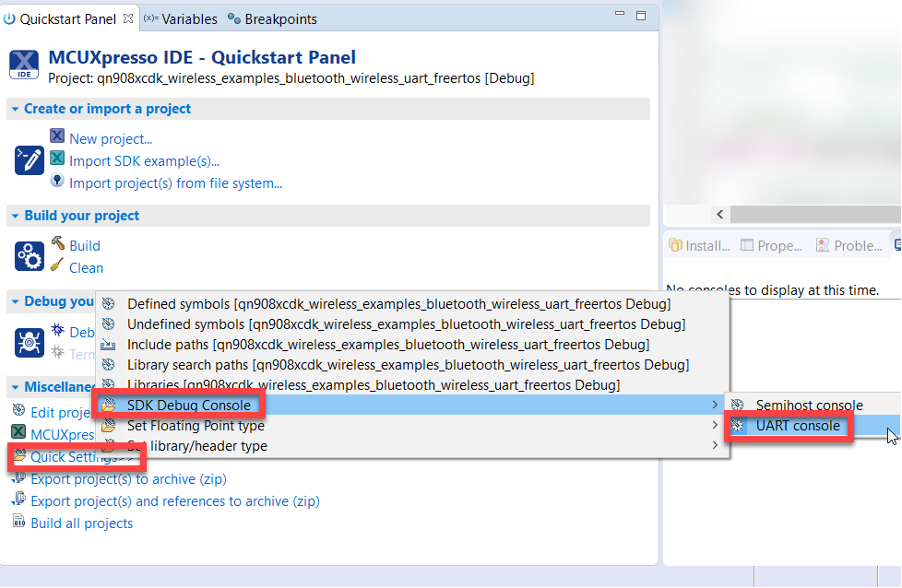This screenshot has height=588, width=902.
Task: Click the hammer Build icon
Action: tap(57, 242)
